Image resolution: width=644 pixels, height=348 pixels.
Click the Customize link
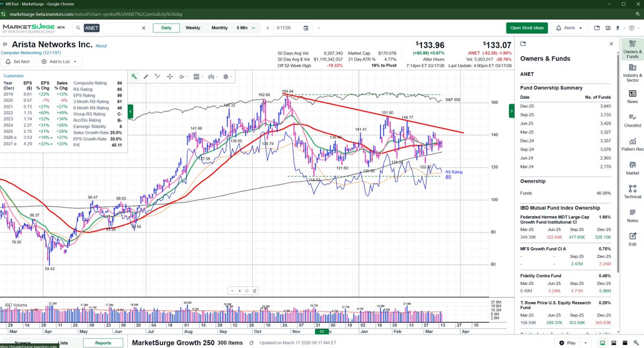(x=14, y=76)
